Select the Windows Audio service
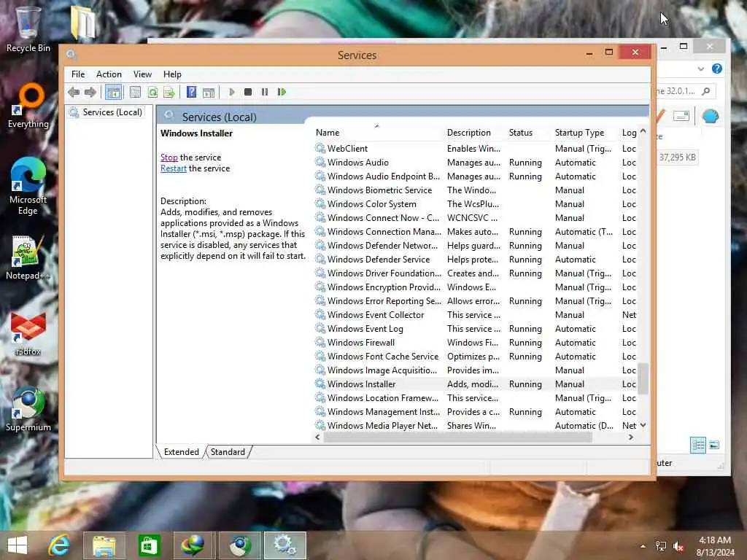The width and height of the screenshot is (747, 560). point(476,163)
